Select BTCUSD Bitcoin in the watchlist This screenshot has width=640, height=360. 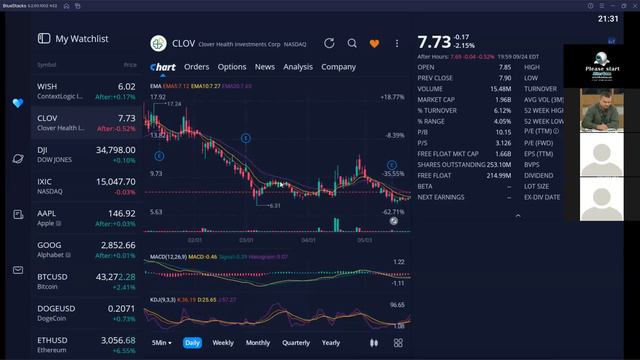click(x=86, y=282)
